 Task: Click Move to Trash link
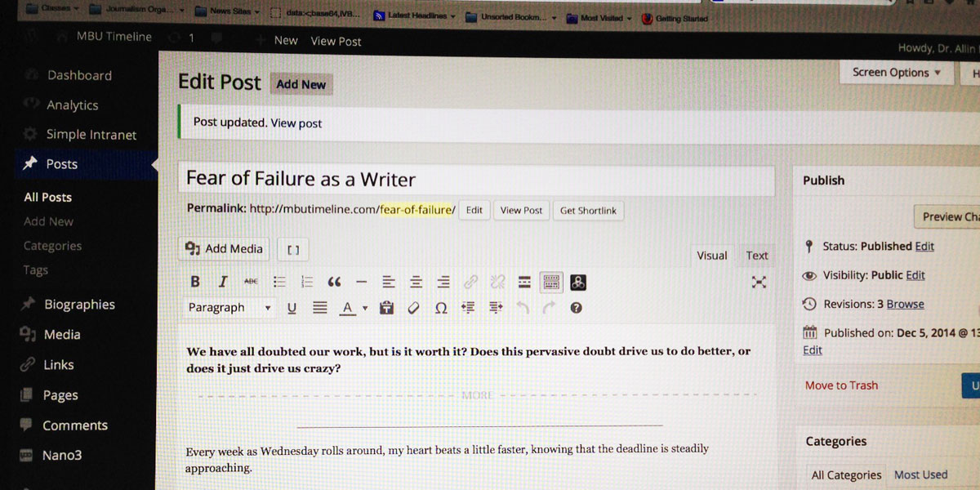841,385
